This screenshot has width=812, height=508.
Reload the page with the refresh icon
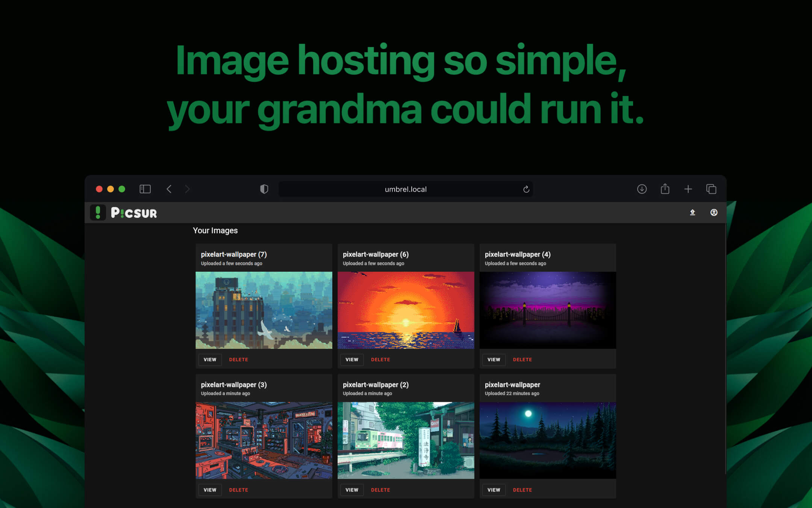tap(526, 189)
